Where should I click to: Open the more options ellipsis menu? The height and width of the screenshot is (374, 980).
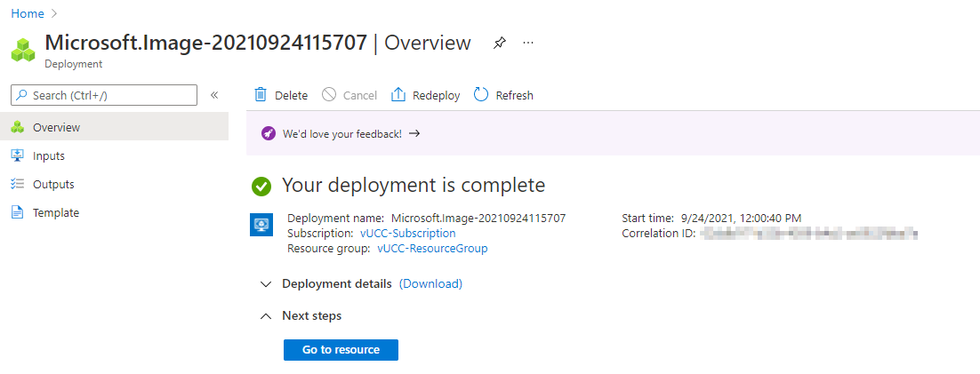[x=528, y=43]
